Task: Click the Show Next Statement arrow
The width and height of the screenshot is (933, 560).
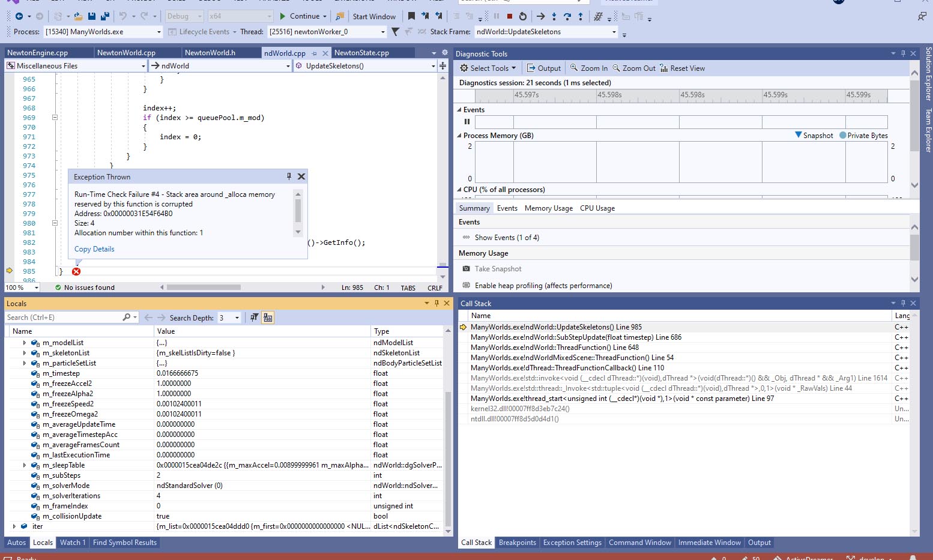Action: pos(540,16)
